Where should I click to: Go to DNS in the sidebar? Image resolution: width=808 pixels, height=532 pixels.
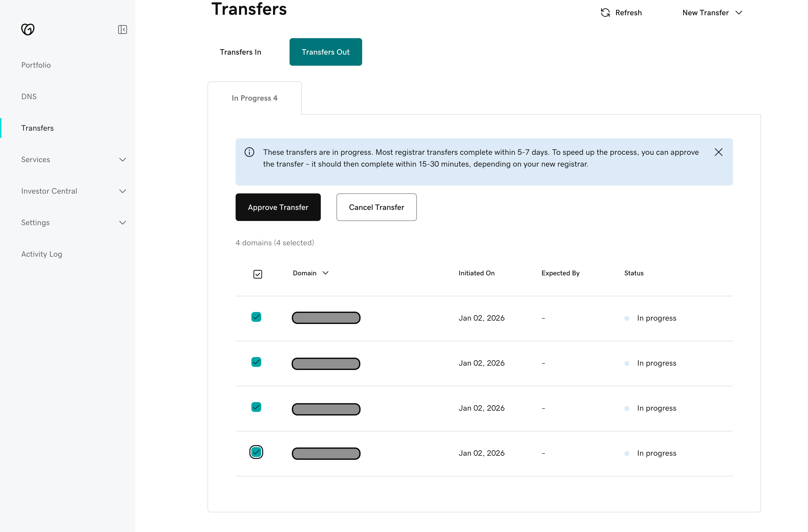(x=29, y=97)
